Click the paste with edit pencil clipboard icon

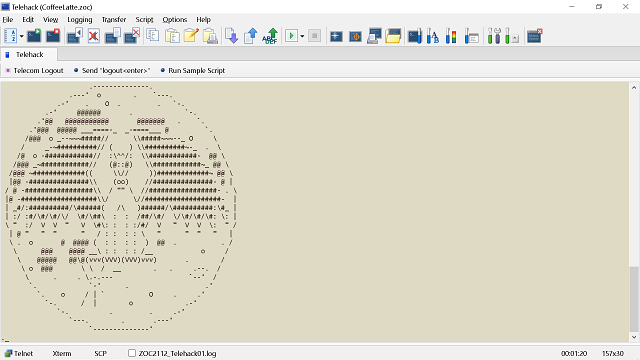(x=191, y=36)
